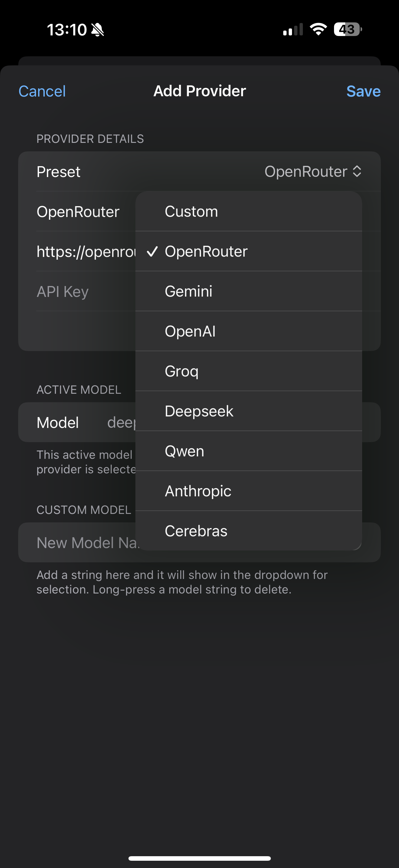Select OpenAI in the preset list
This screenshot has height=868, width=399.
click(248, 331)
